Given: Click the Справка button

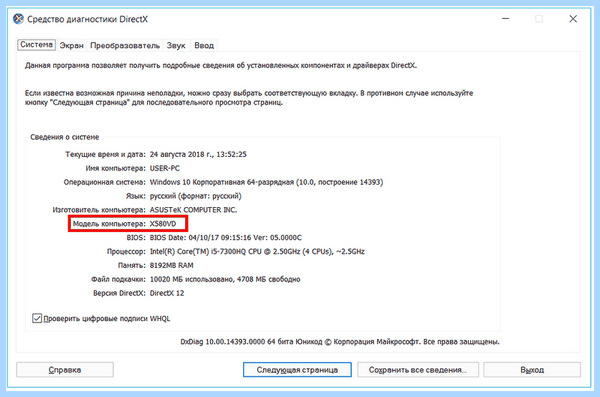Looking at the screenshot, I should coord(65,370).
